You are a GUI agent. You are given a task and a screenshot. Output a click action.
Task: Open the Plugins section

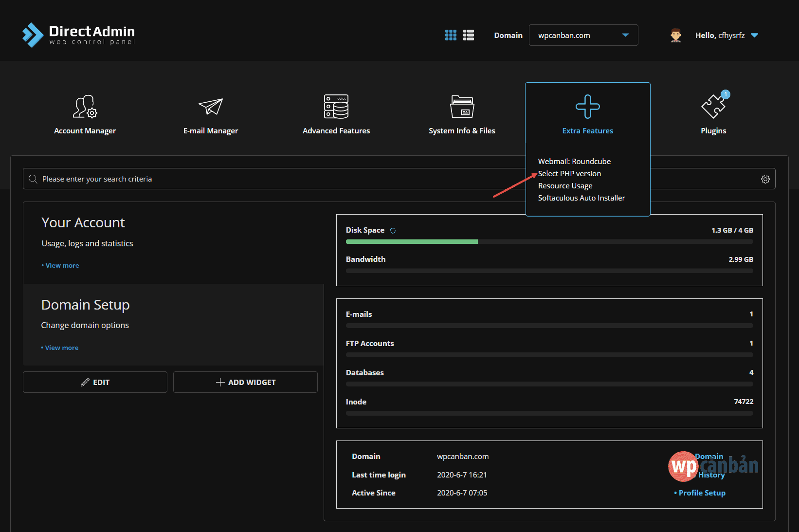click(713, 114)
